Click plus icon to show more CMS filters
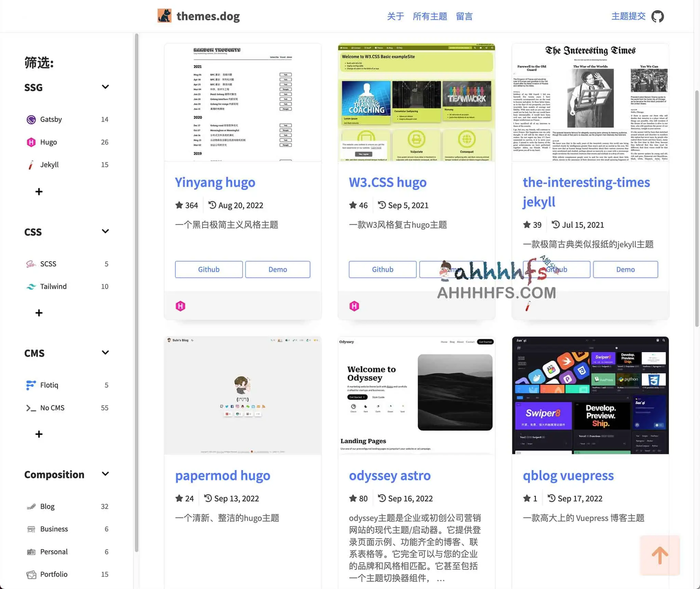The width and height of the screenshot is (700, 589). click(39, 434)
